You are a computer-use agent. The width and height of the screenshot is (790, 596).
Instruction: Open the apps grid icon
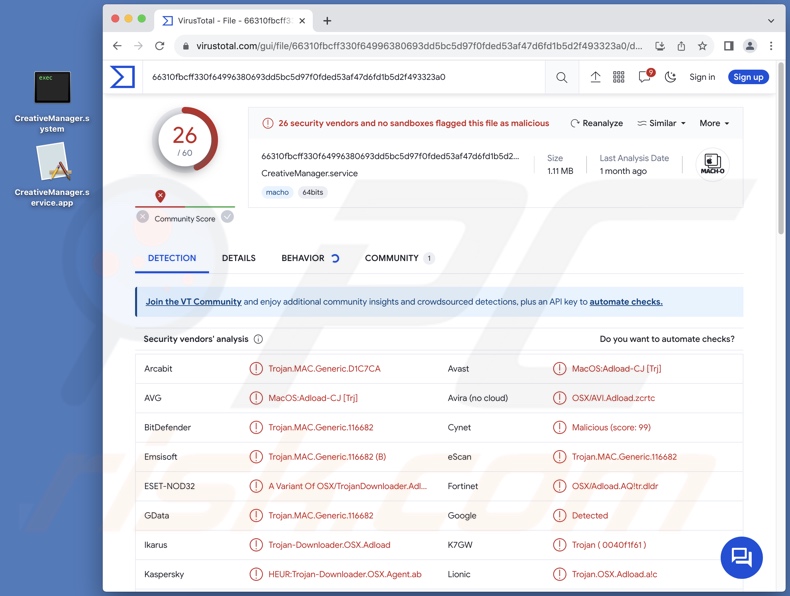click(x=619, y=77)
